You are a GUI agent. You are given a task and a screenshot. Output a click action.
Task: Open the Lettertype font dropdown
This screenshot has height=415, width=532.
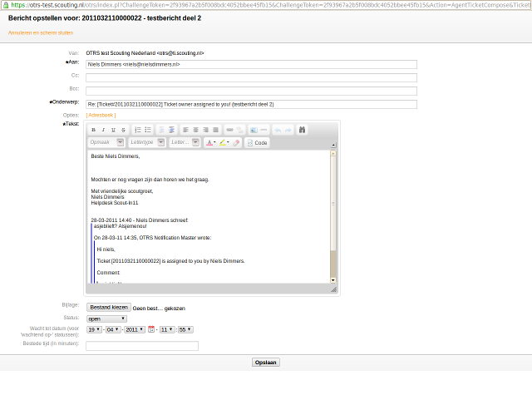pyautogui.click(x=147, y=142)
